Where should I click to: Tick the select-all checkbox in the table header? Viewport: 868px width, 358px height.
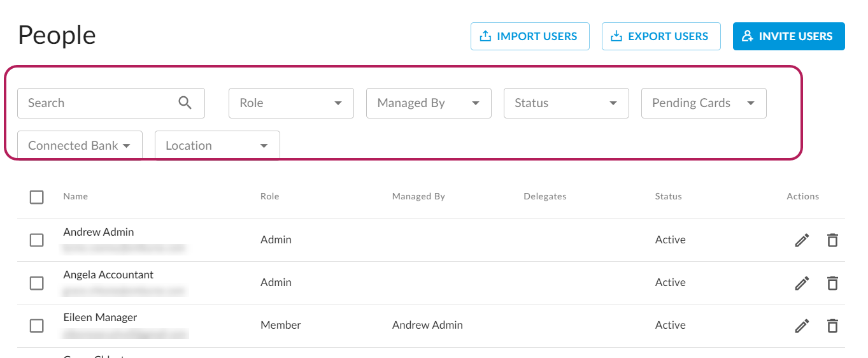[x=37, y=197]
